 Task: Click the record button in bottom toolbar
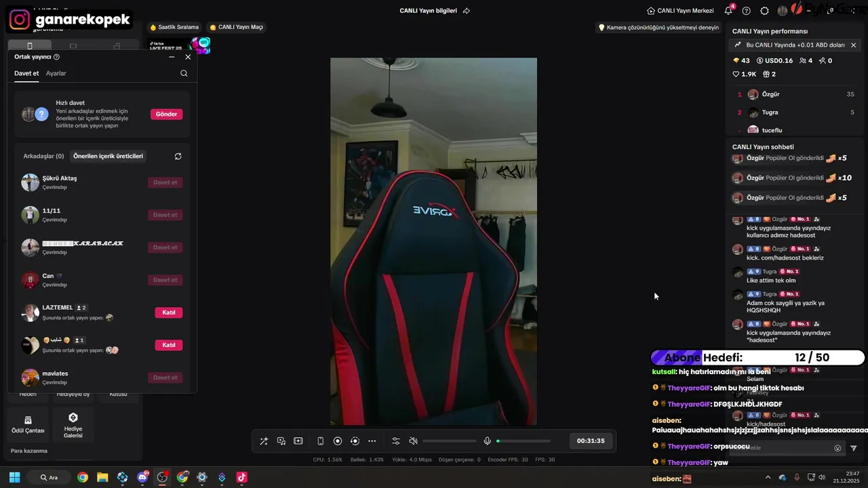click(338, 441)
